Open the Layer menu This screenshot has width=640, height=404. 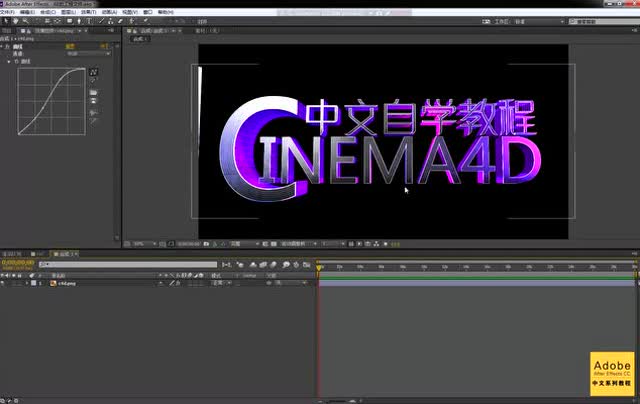[x=68, y=12]
